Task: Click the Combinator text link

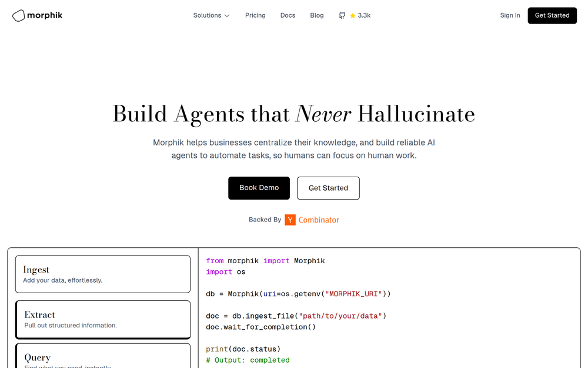Action: (x=319, y=220)
